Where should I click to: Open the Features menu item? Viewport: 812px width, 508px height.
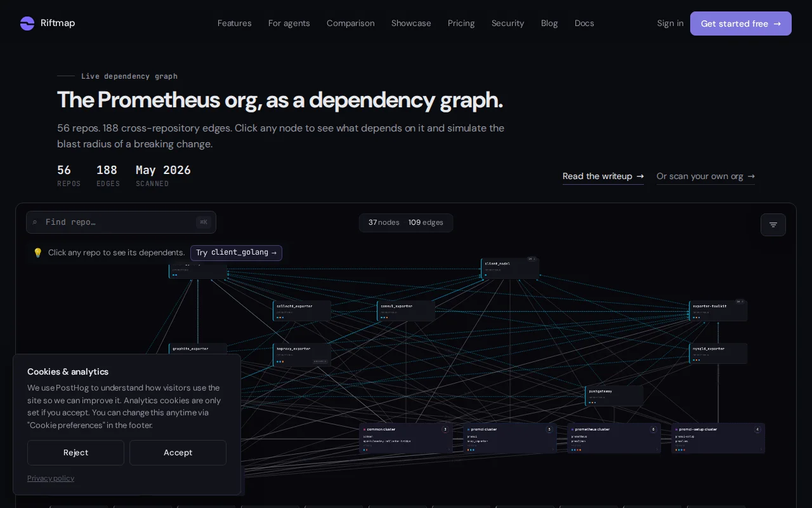(x=235, y=23)
